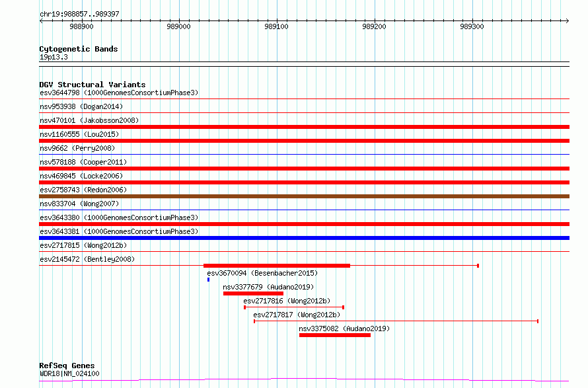Select the Cytogenetic Bands track title

point(79,49)
